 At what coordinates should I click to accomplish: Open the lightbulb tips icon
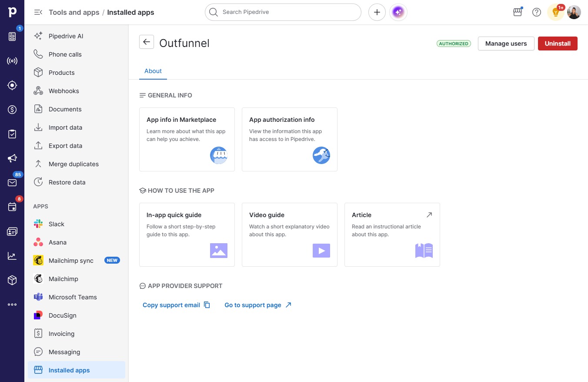tap(555, 12)
